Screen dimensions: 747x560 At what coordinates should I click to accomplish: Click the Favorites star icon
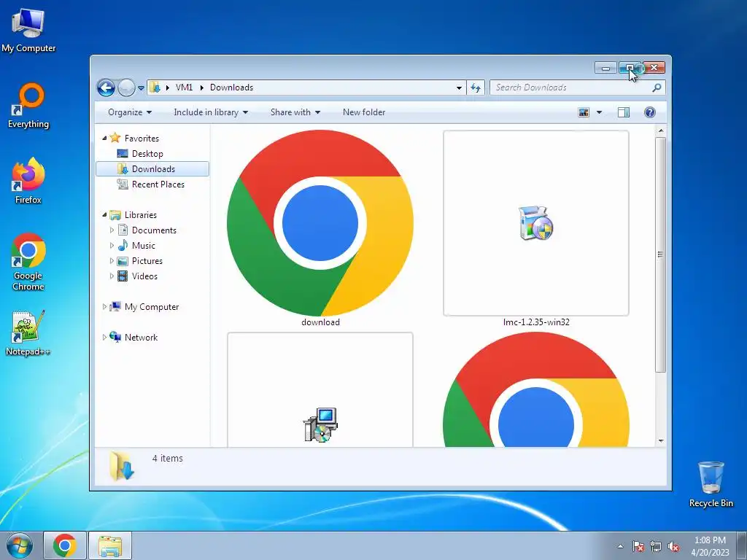tap(115, 138)
